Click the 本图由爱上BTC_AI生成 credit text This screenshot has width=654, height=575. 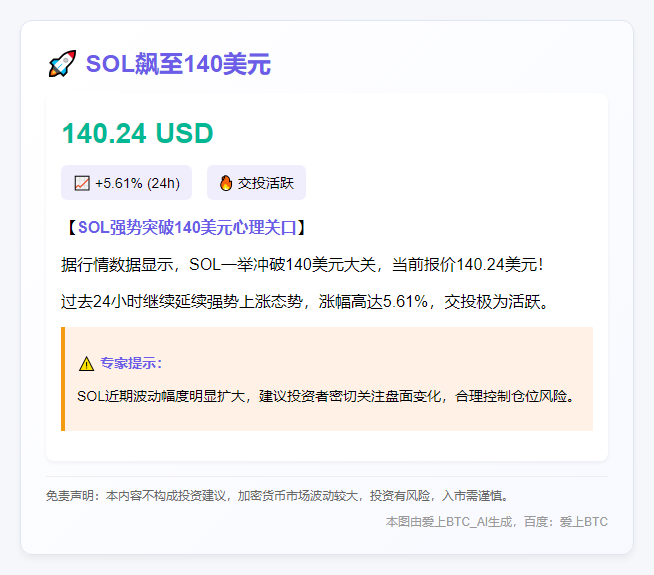(x=449, y=522)
